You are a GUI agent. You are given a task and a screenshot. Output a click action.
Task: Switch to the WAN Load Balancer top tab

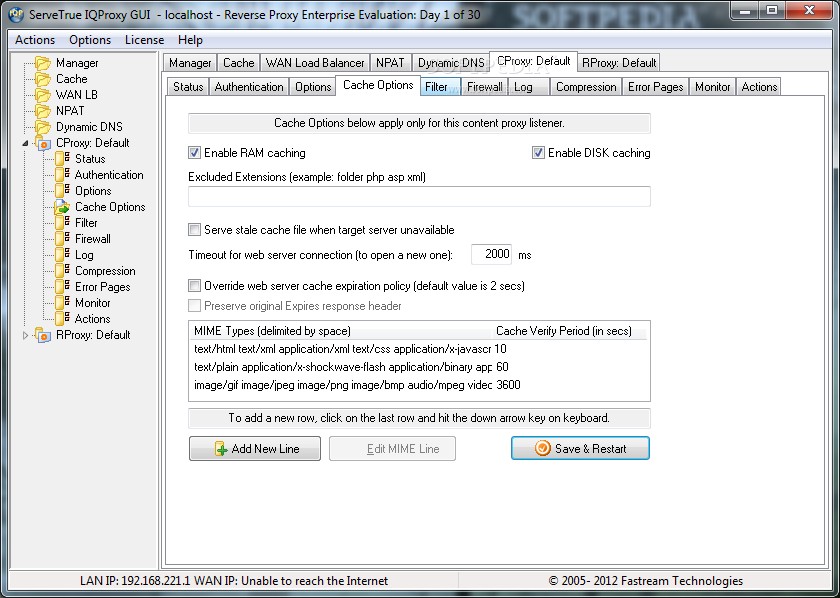point(315,63)
